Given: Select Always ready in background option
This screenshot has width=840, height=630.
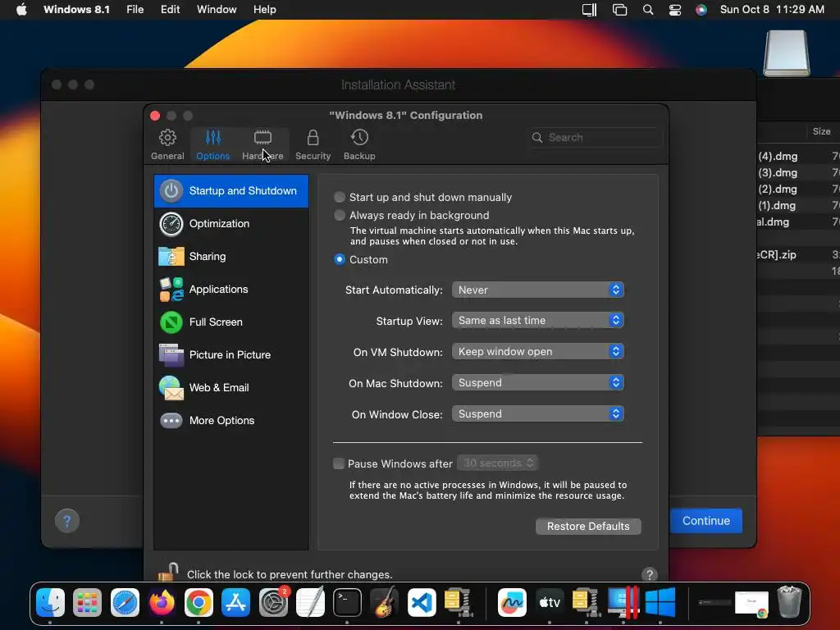Looking at the screenshot, I should [339, 216].
